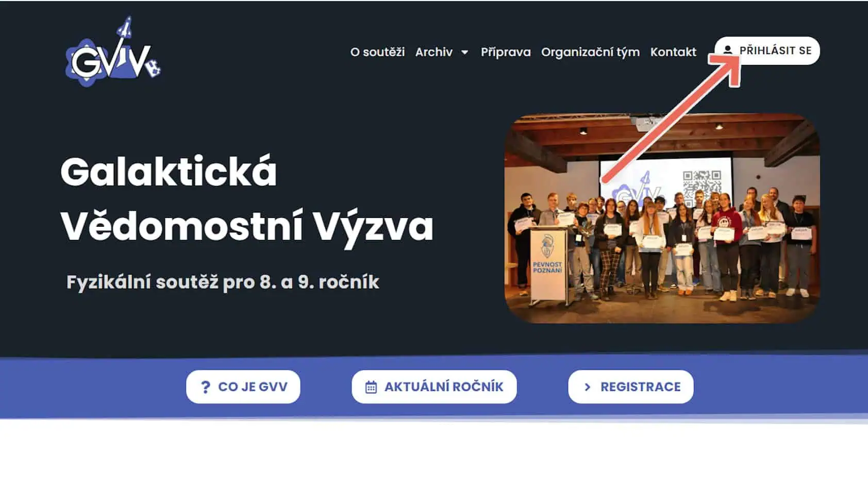The height and width of the screenshot is (488, 868).
Task: Click the CO JE GVV button
Action: tap(243, 387)
